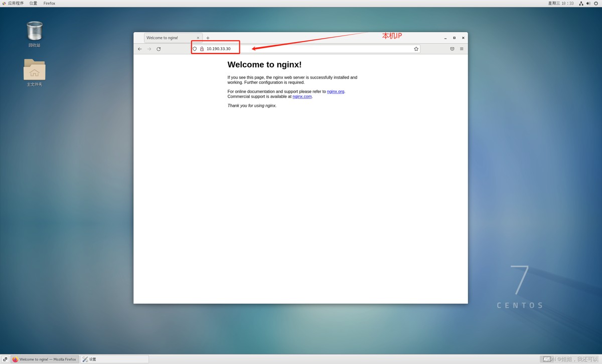The width and height of the screenshot is (602, 364).
Task: Click the 'Thank you for using nginx.' text
Action: [252, 106]
